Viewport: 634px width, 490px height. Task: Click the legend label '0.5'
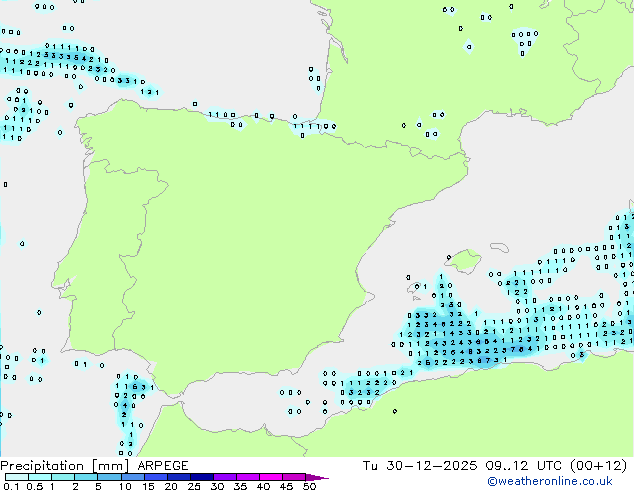[35, 486]
